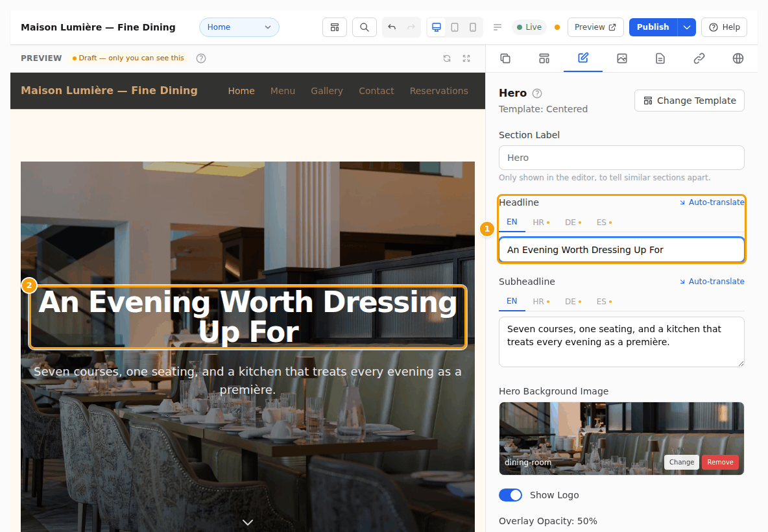
Task: Click the Headline text input
Action: tap(621, 250)
